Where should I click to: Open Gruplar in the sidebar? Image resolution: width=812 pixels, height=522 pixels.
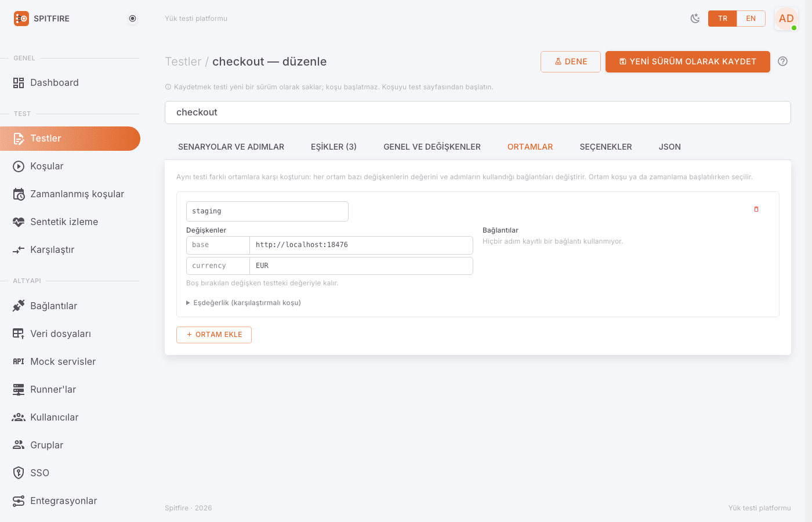point(70,445)
